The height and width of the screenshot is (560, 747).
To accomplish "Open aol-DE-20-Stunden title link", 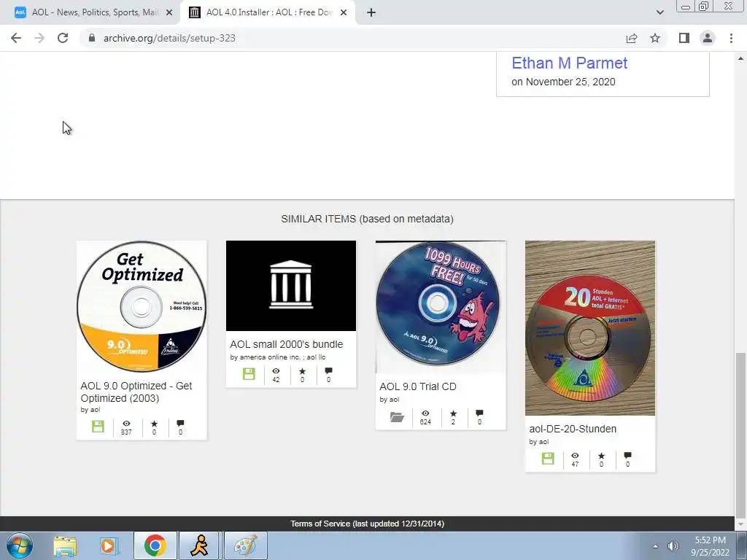I will click(x=573, y=429).
